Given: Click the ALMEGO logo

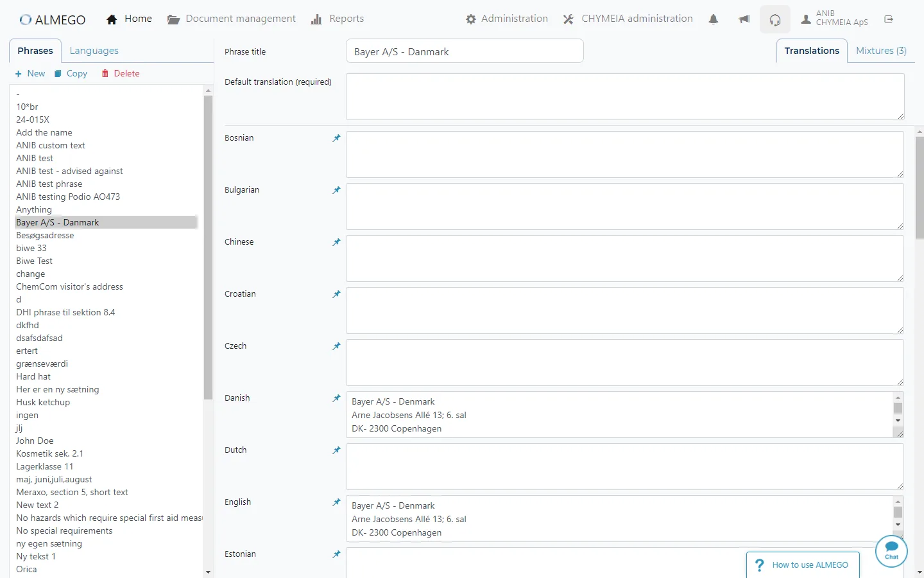Looking at the screenshot, I should (x=53, y=19).
